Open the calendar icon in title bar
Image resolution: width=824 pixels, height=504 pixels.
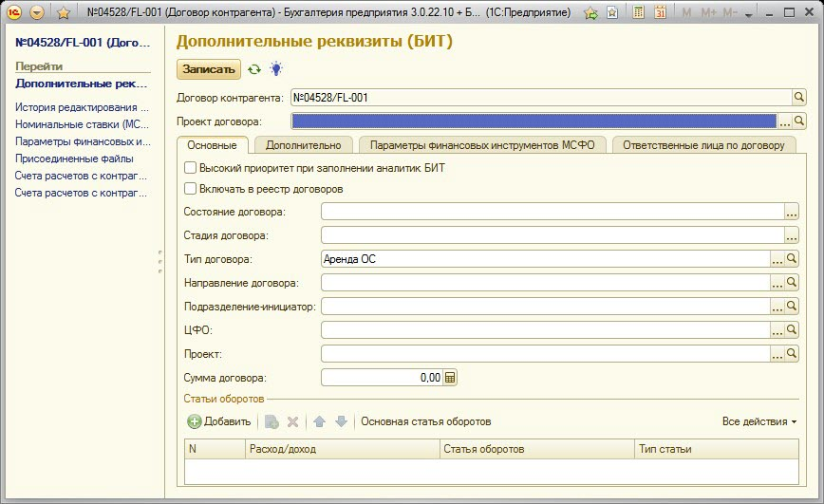pyautogui.click(x=660, y=13)
